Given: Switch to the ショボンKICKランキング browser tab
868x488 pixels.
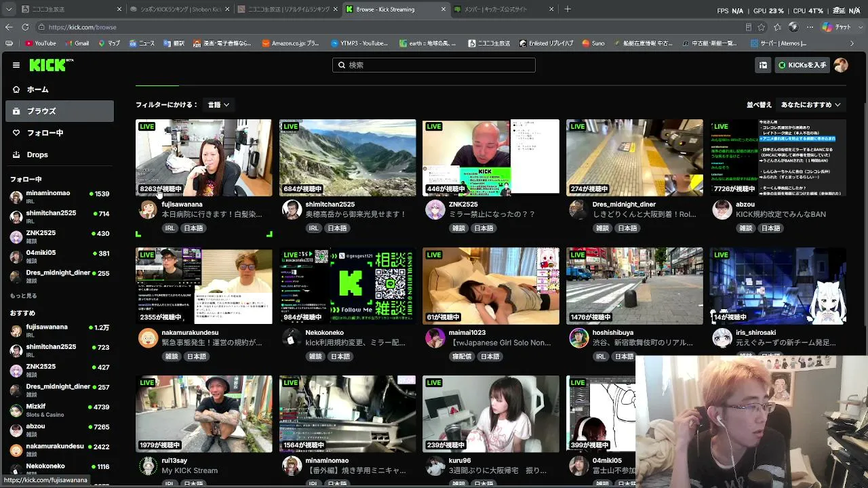Looking at the screenshot, I should [180, 9].
